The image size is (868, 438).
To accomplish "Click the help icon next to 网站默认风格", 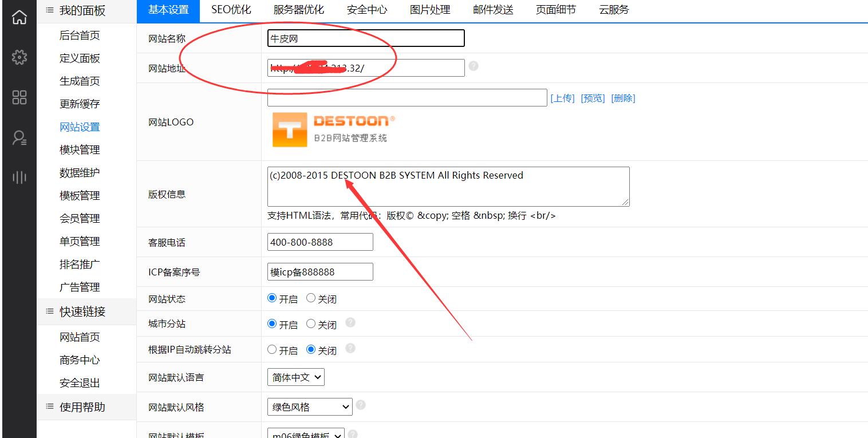I will 361,404.
